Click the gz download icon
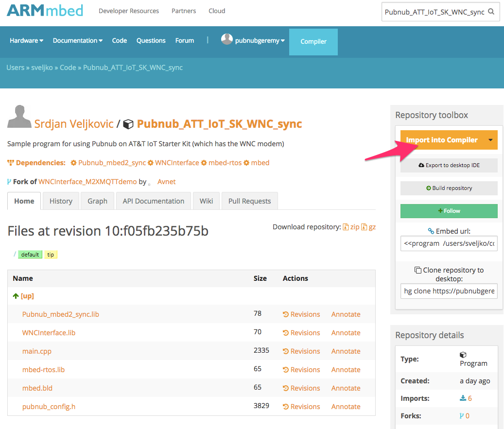 364,227
